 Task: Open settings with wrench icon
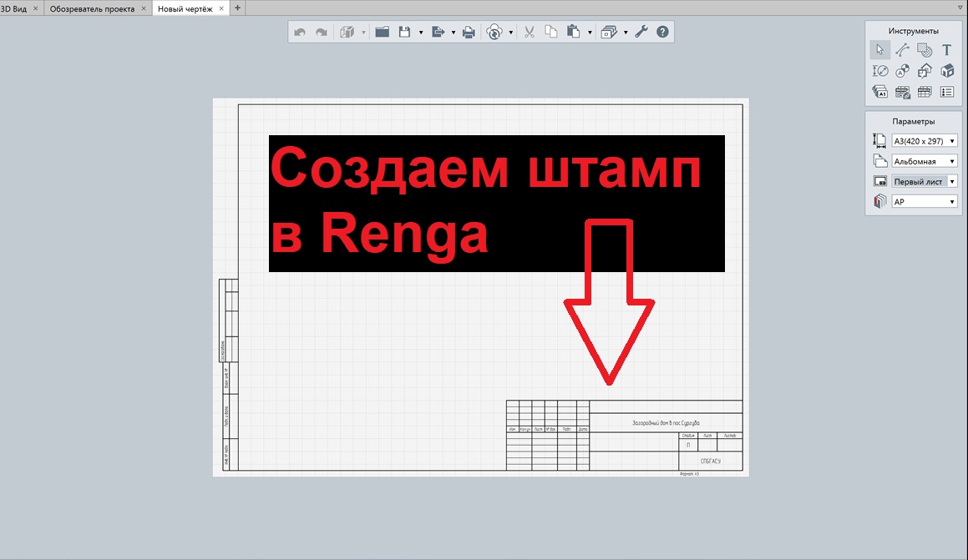coord(641,32)
